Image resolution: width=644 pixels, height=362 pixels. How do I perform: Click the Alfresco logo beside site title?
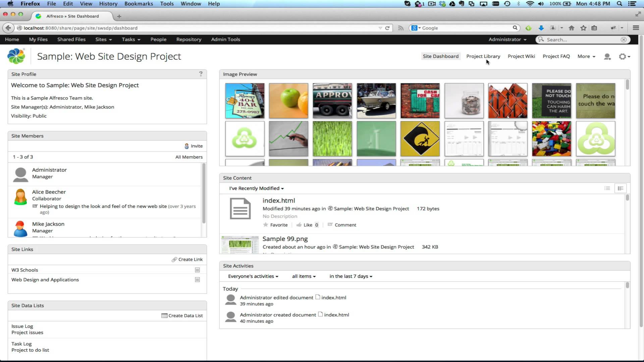16,56
